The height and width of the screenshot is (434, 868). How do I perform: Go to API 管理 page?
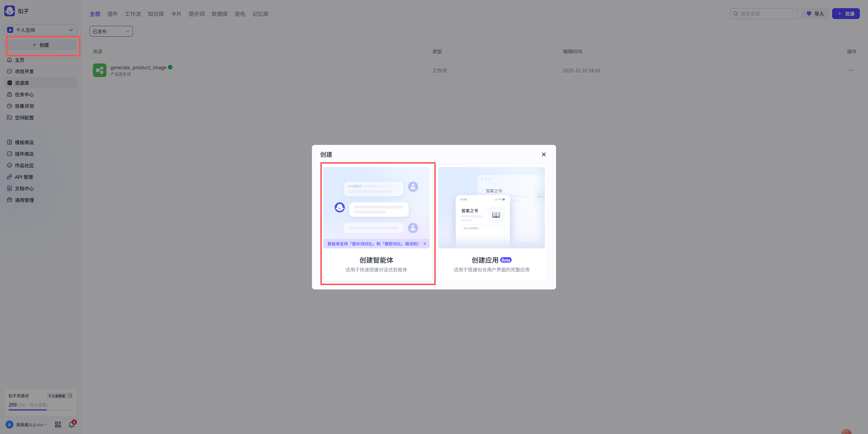click(x=24, y=177)
